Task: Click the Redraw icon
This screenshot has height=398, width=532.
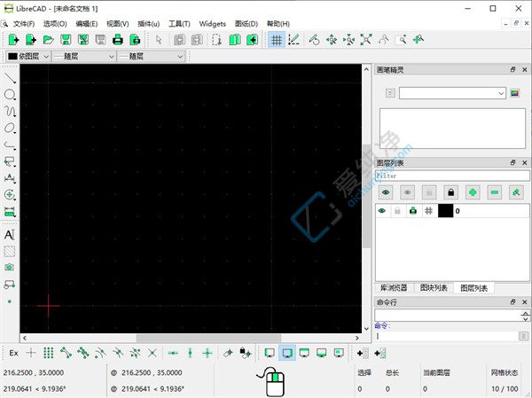Action: click(x=314, y=40)
